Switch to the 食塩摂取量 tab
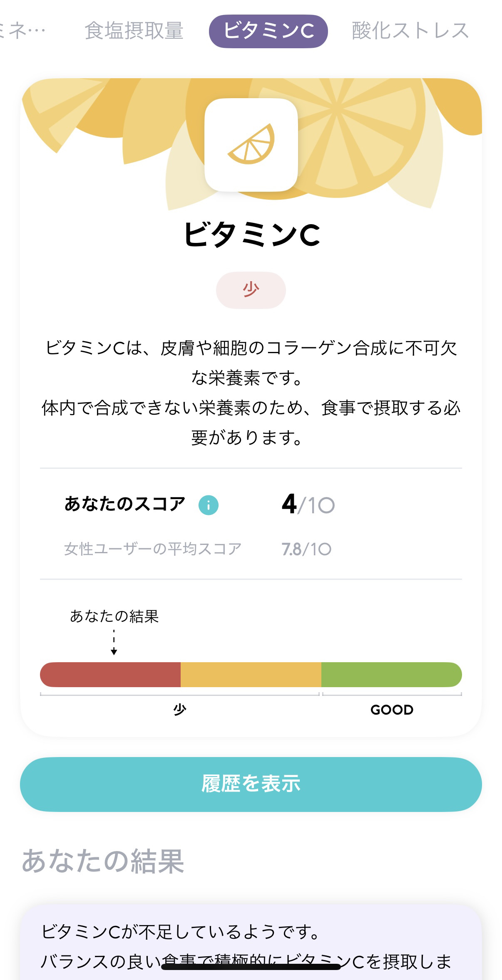Image resolution: width=502 pixels, height=980 pixels. tap(134, 31)
